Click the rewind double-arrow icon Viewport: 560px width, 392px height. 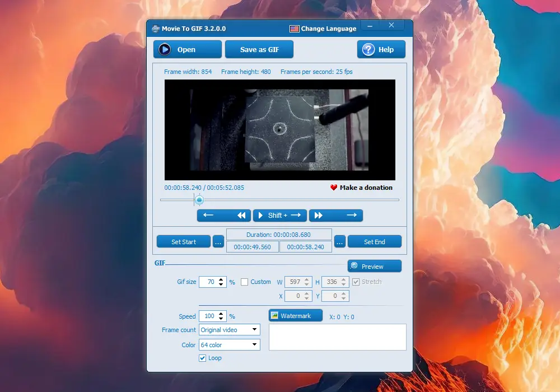click(x=241, y=215)
